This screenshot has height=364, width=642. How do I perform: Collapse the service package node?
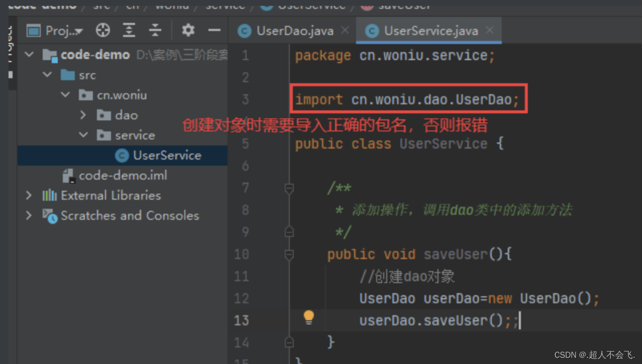pos(83,135)
